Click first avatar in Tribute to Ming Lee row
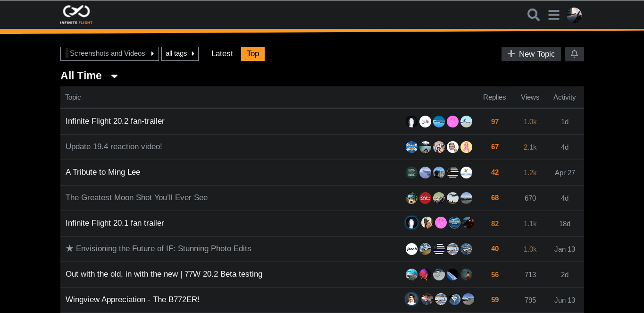The width and height of the screenshot is (644, 313). pos(411,173)
